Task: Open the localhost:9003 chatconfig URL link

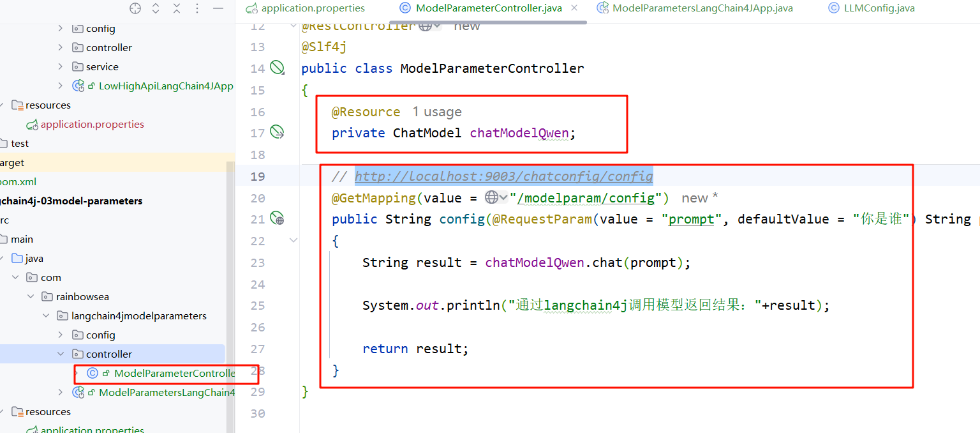Action: pos(503,176)
